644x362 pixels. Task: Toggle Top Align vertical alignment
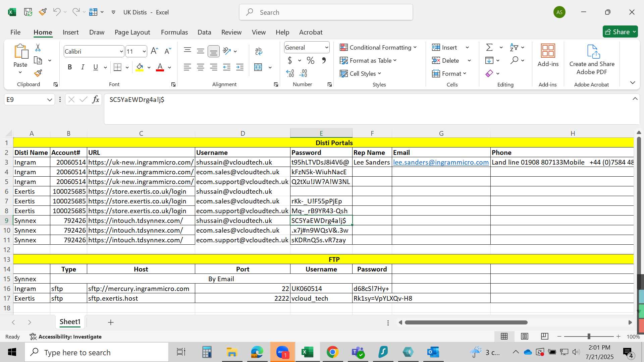pos(187,51)
